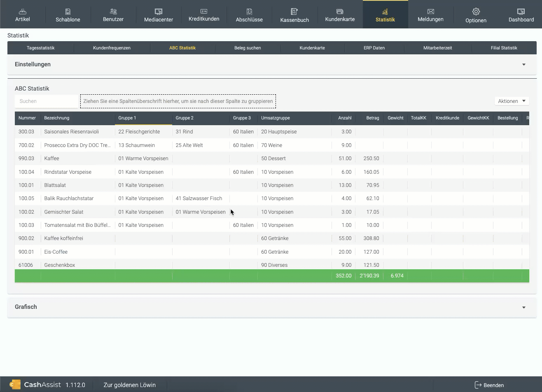Click the CashAssist logo icon
This screenshot has width=542, height=392.
pyautogui.click(x=15, y=385)
